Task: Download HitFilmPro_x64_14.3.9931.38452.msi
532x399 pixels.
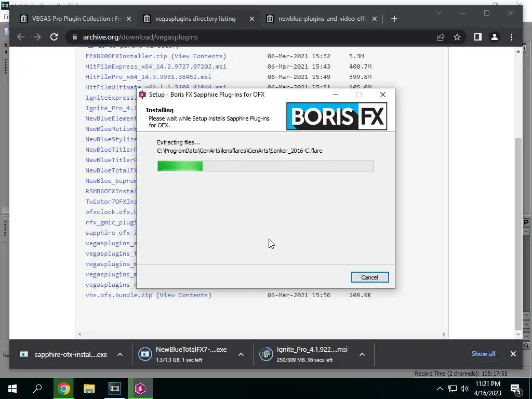Action: click(x=148, y=77)
